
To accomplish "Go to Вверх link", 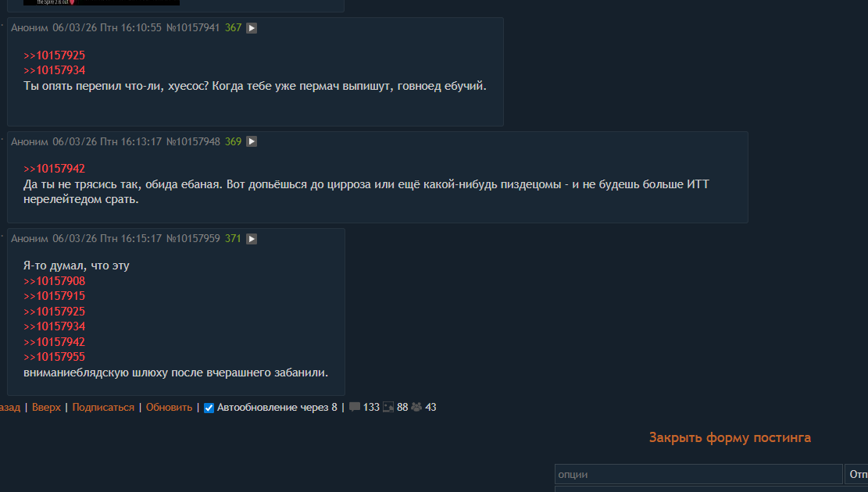I will click(47, 408).
